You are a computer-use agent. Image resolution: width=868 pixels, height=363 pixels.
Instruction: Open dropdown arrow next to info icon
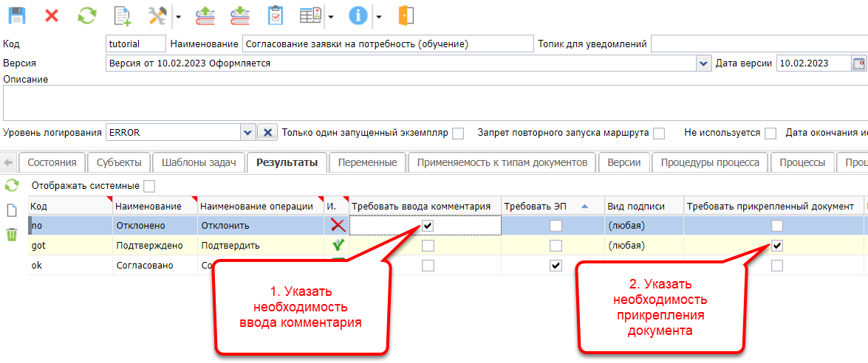[x=378, y=15]
